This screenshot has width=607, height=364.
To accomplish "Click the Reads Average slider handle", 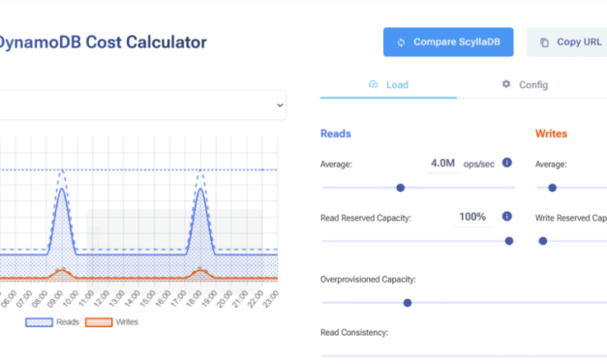I will [400, 188].
